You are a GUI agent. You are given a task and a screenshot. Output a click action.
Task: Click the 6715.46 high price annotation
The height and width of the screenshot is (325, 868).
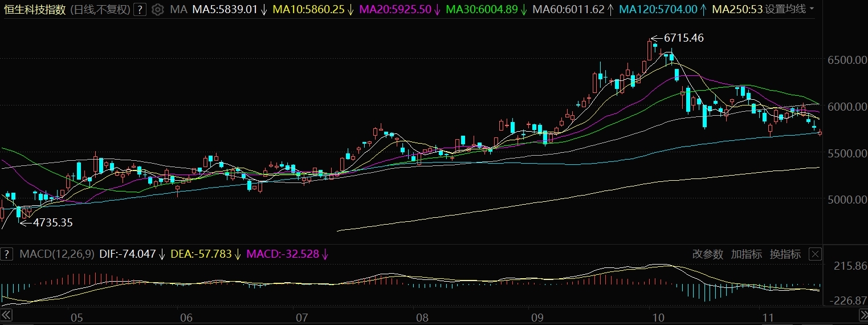[x=684, y=38]
